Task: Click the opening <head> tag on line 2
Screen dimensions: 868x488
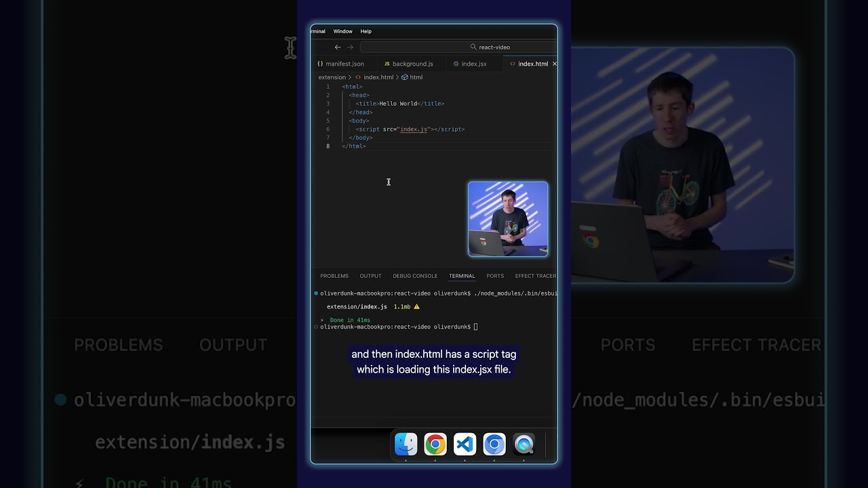Action: pos(359,96)
